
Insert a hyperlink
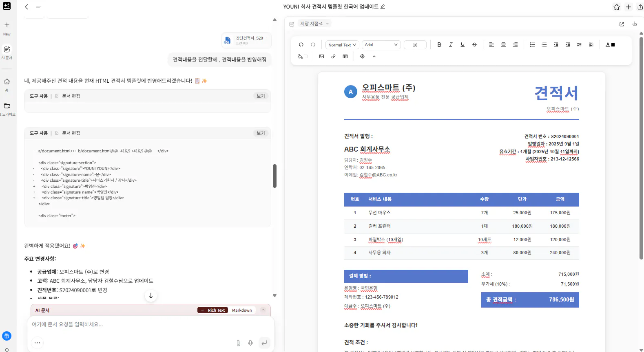[x=333, y=57]
